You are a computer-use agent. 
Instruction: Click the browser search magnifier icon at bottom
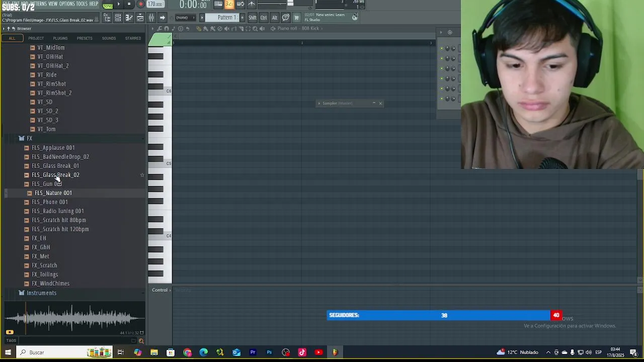point(141,341)
